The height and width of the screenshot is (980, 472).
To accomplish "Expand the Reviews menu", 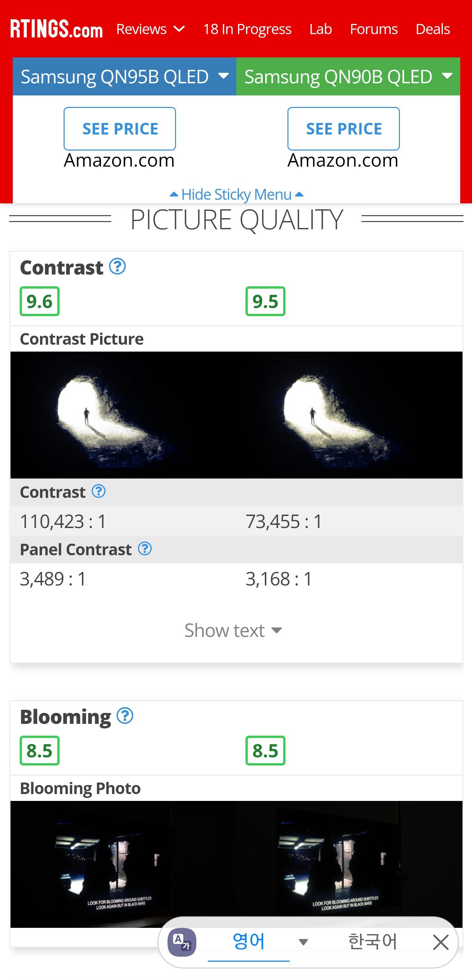I will point(151,29).
